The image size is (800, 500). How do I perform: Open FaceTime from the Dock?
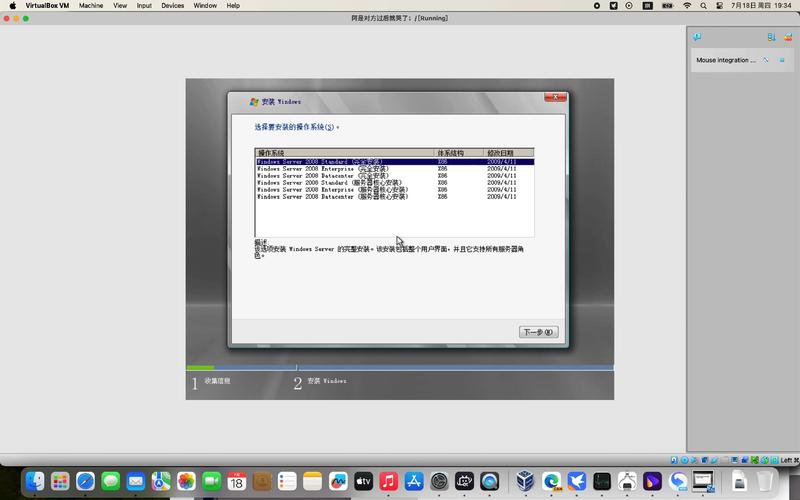(x=212, y=481)
